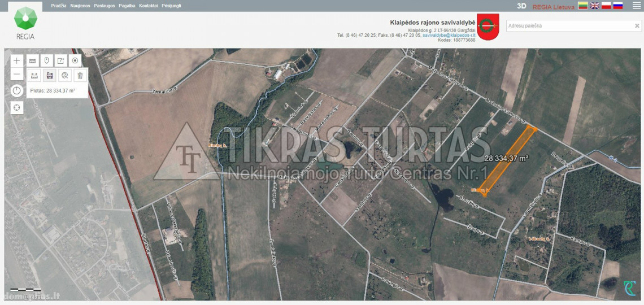Choose the area measurement tool

tap(50, 75)
